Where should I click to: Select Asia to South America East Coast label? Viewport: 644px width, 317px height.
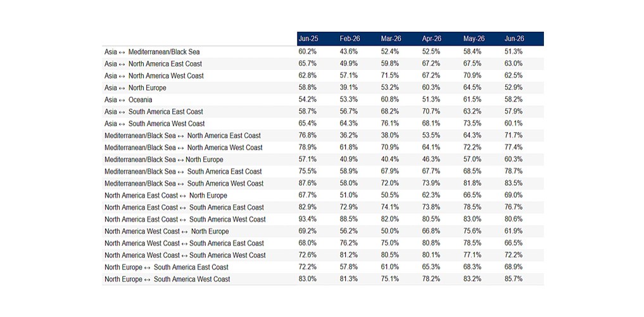coord(154,112)
